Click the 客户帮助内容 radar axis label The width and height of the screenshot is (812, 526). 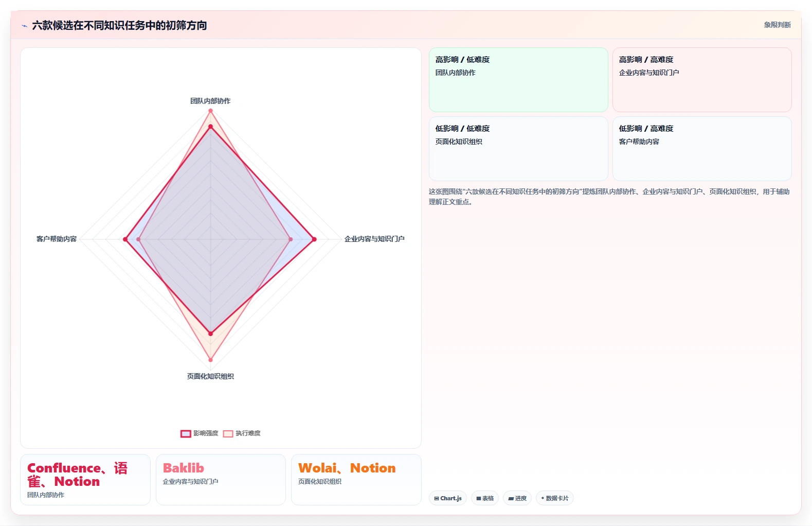(57, 239)
